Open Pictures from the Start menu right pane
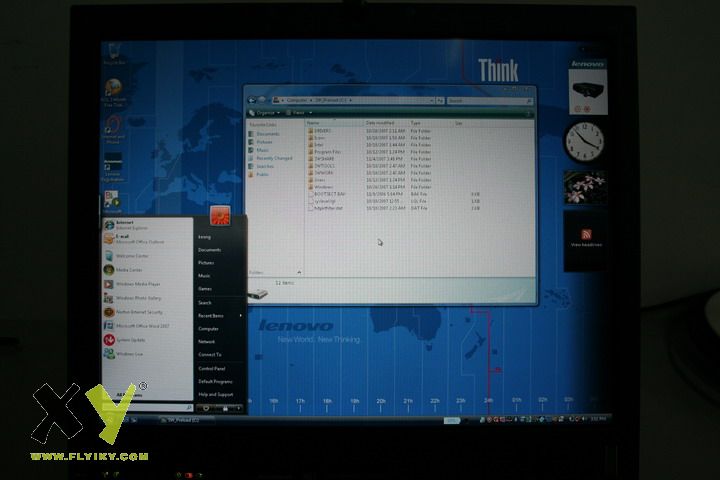Viewport: 720px width, 480px height. [x=206, y=263]
